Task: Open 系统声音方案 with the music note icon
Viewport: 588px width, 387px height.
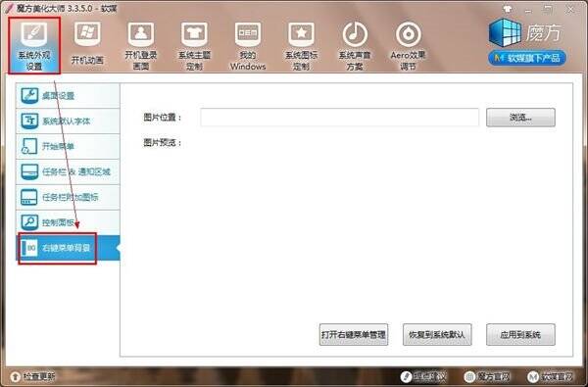Action: [355, 46]
